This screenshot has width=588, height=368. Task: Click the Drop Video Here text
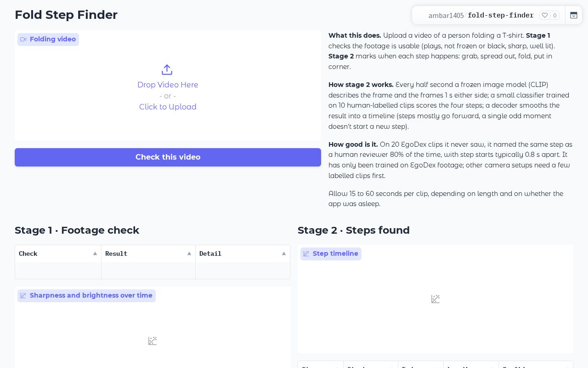(168, 85)
